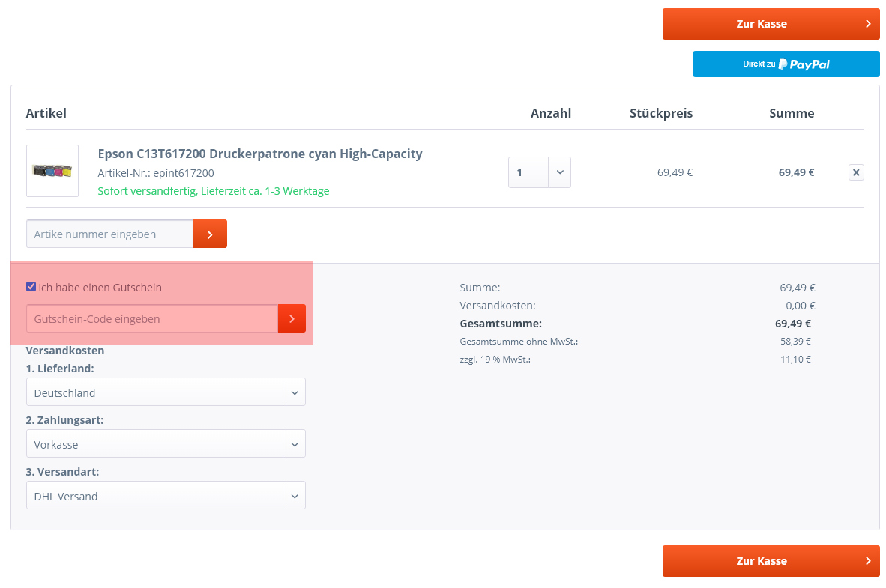Submit voucher code with arrow button
The height and width of the screenshot is (588, 886).
click(292, 318)
